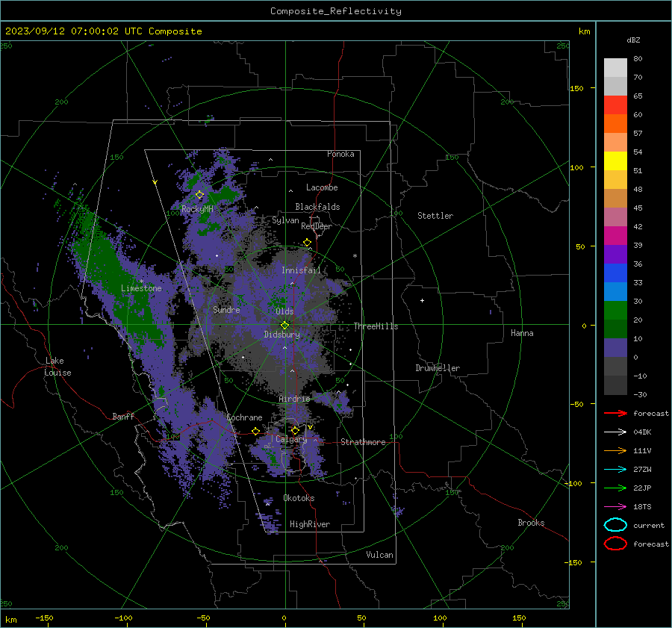Click the RedDeer city label

(317, 226)
